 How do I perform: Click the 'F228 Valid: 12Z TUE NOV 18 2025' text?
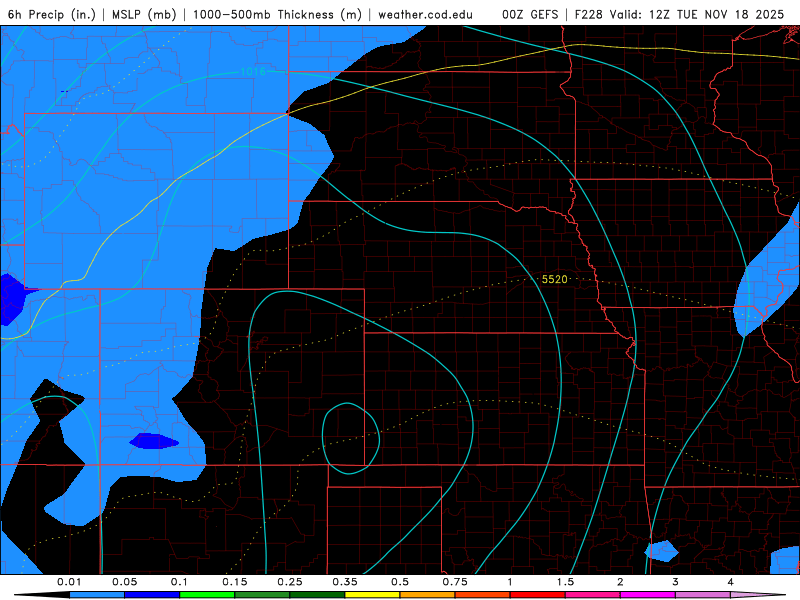tap(679, 14)
